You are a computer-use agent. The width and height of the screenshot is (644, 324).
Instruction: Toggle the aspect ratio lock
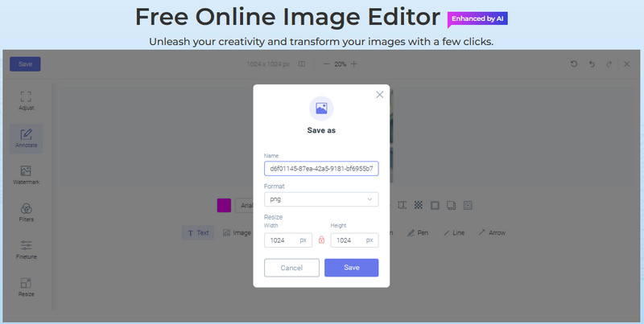pyautogui.click(x=321, y=240)
